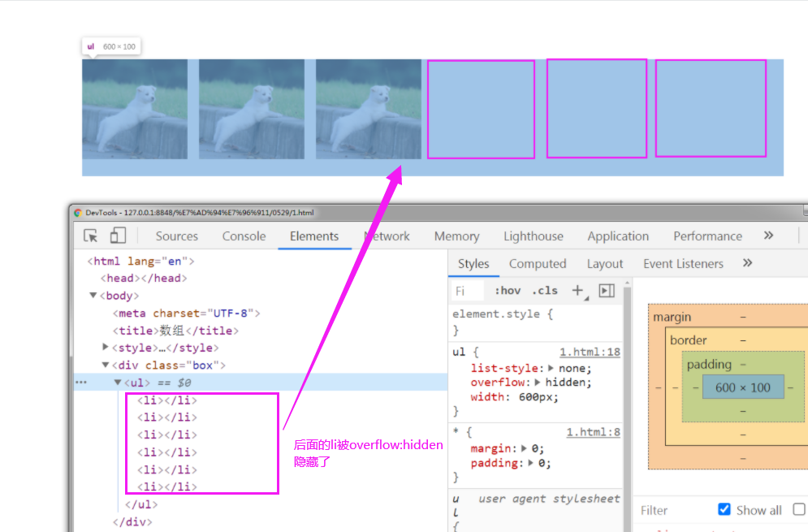Open the Layout pane tab

click(605, 264)
